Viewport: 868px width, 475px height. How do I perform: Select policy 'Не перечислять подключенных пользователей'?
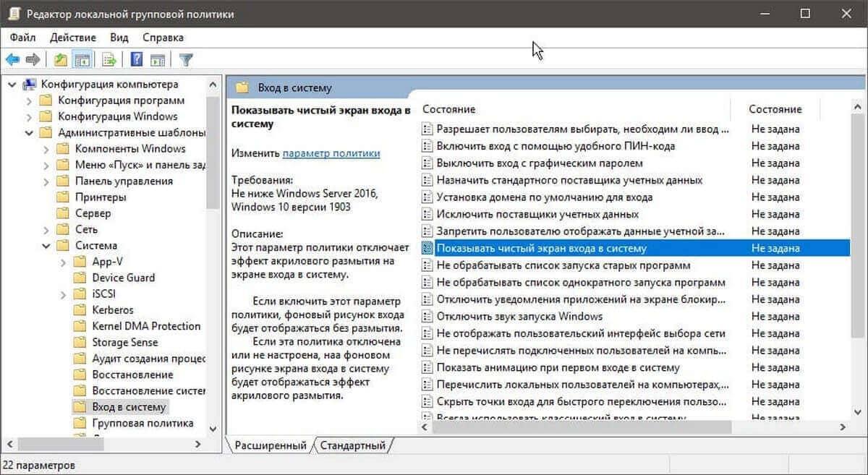(x=582, y=350)
